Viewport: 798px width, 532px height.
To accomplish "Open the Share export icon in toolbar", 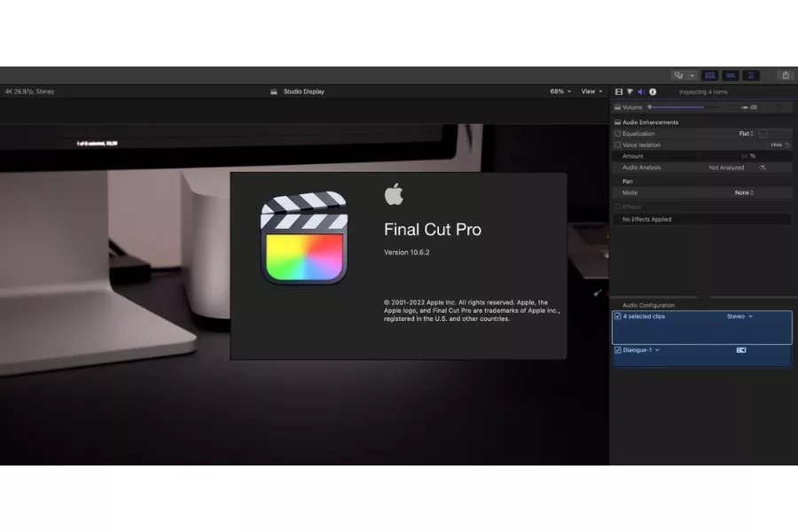I will click(786, 75).
